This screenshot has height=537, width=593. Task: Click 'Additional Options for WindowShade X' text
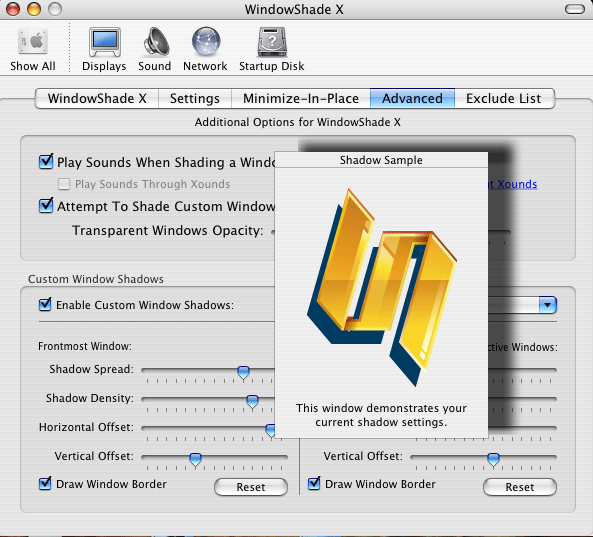tap(298, 122)
